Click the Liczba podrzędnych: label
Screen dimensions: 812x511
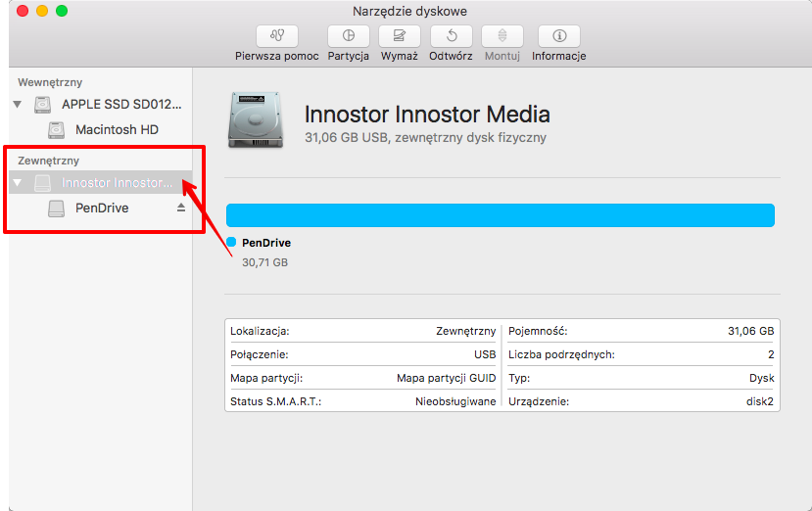(x=561, y=354)
